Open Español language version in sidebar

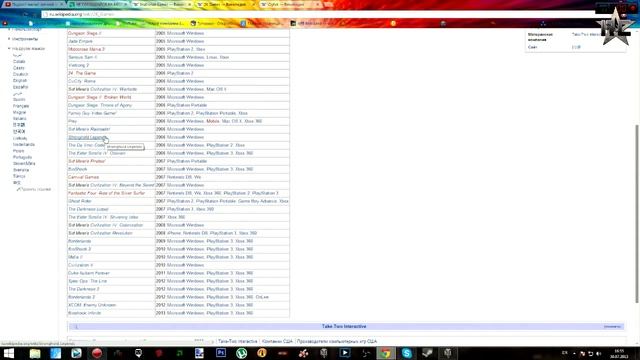coord(20,87)
